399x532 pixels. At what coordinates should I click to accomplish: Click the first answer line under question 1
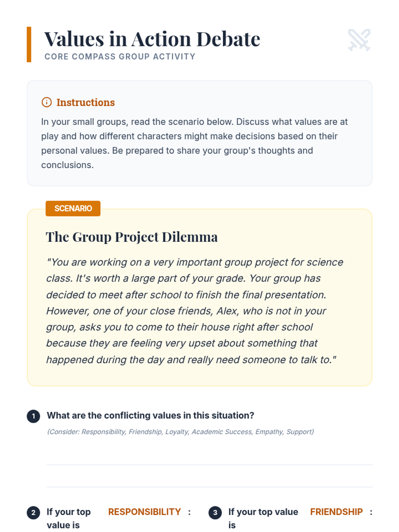209,464
